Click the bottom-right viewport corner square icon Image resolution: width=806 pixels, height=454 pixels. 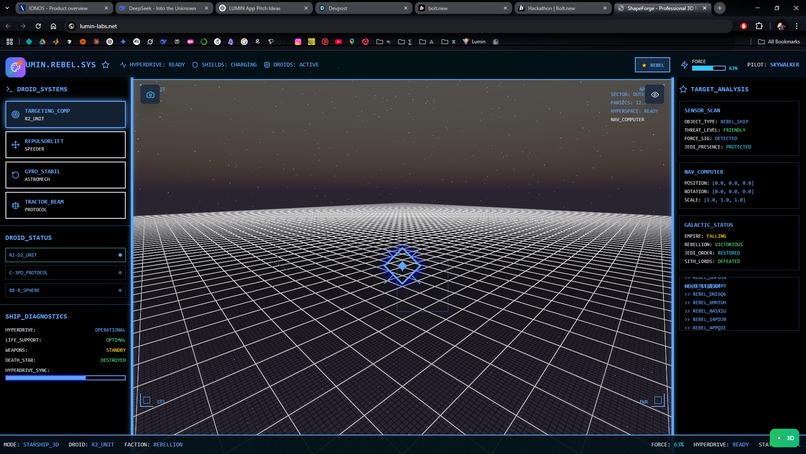[658, 400]
